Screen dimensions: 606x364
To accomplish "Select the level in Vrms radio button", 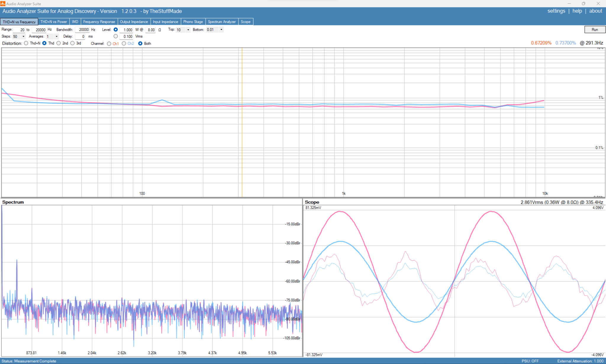I will click(116, 36).
